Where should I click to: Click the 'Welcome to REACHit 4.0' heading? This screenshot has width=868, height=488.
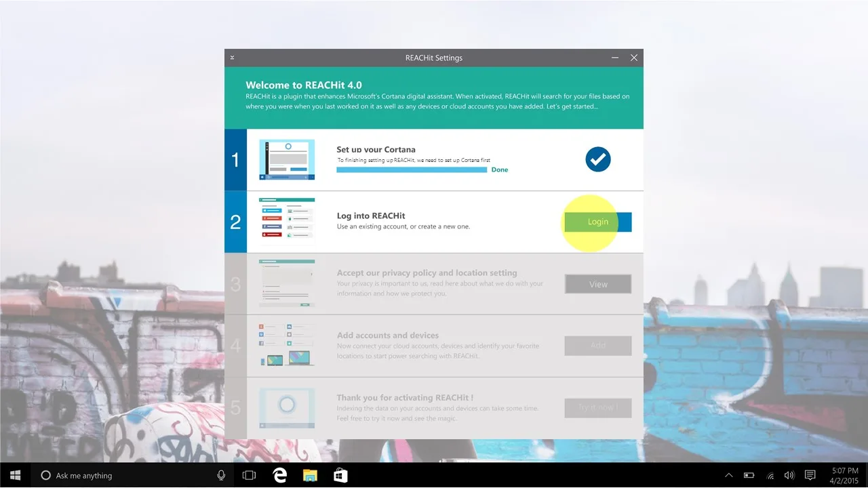point(304,85)
